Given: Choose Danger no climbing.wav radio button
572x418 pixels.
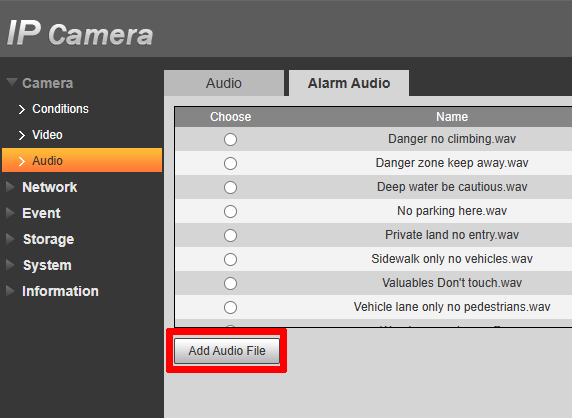Looking at the screenshot, I should 230,139.
